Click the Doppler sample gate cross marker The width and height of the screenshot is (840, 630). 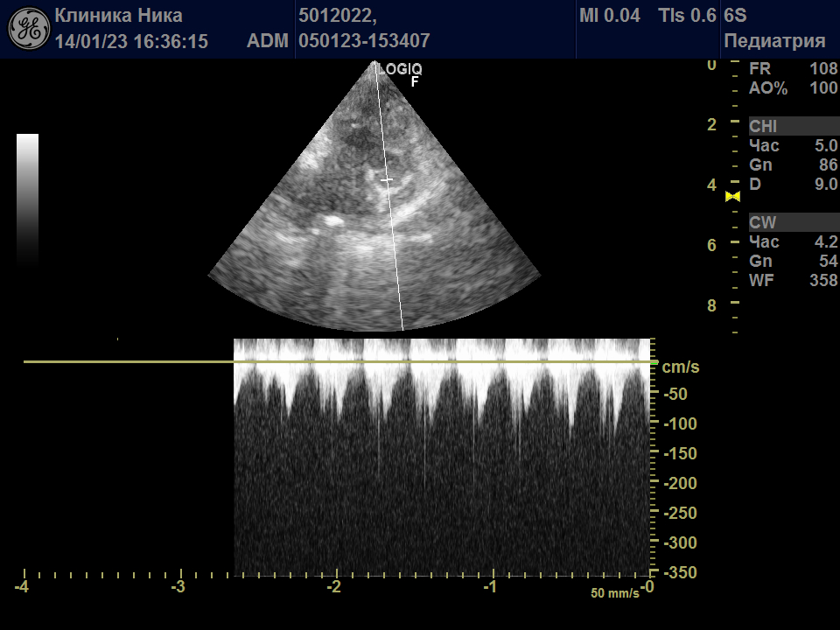[x=387, y=180]
